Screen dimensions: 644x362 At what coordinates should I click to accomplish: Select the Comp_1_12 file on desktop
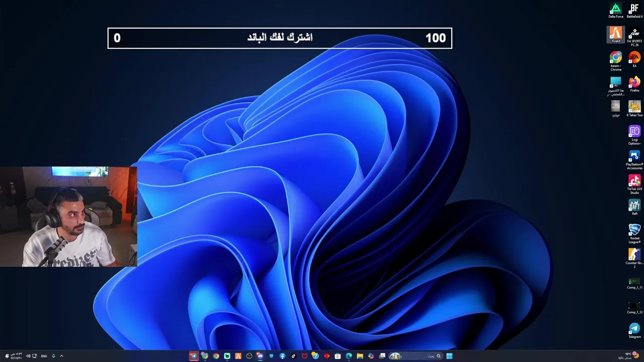coord(634,308)
